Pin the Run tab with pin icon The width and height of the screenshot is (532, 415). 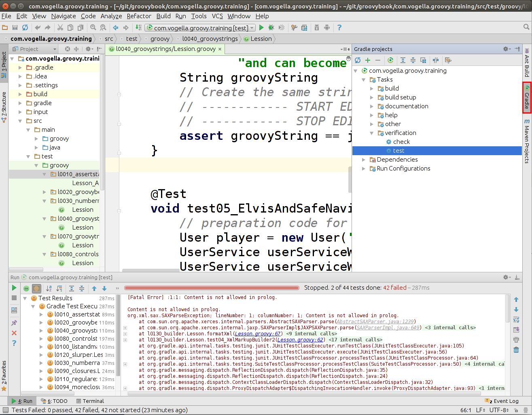(x=14, y=323)
